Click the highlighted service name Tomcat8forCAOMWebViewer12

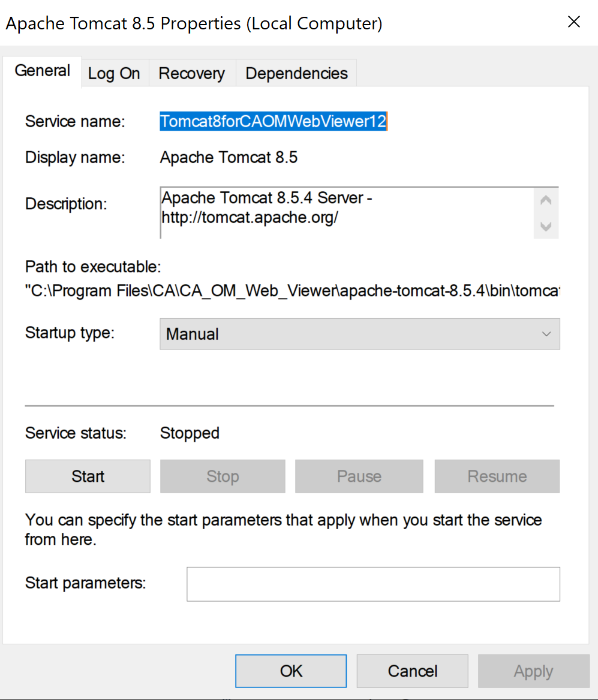tap(273, 122)
